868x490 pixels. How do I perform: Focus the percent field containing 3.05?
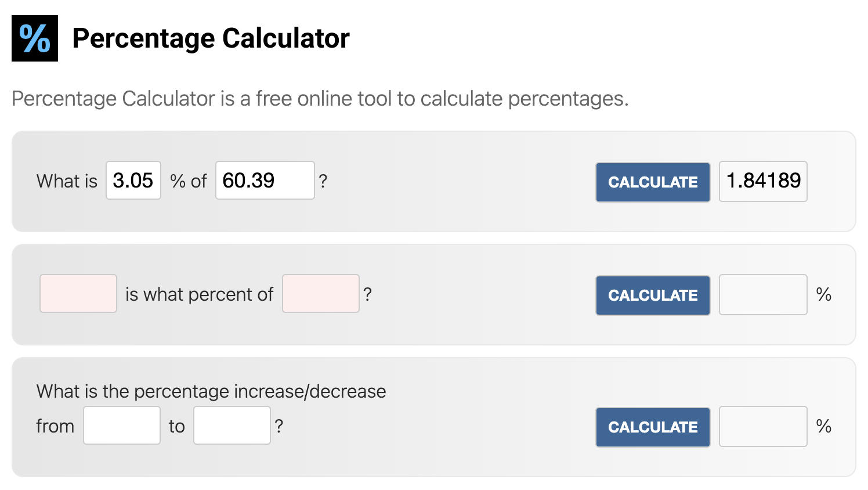coord(133,181)
